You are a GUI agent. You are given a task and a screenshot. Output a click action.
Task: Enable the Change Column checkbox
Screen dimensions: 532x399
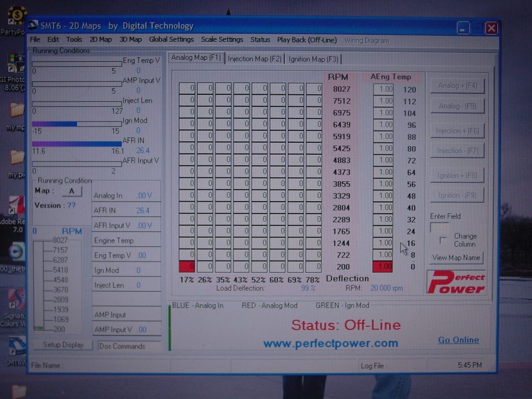click(442, 240)
